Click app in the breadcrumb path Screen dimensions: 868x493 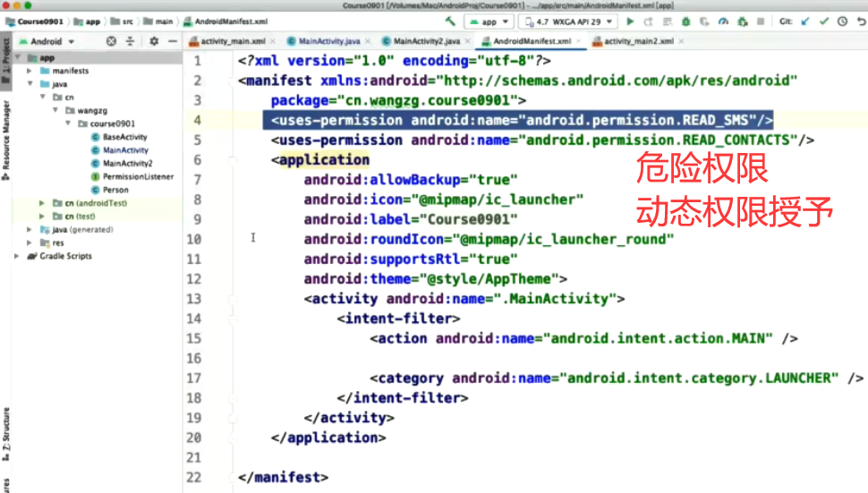click(87, 21)
